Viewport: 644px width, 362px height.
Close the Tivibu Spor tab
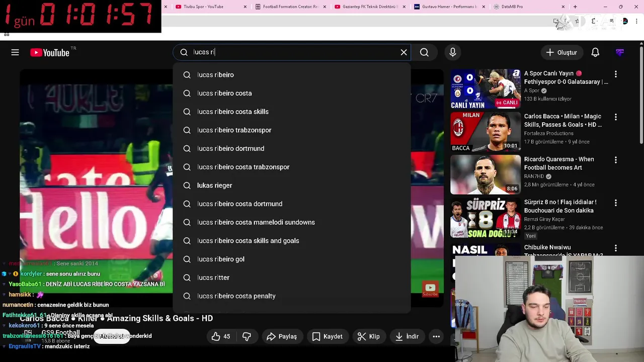[x=245, y=7]
